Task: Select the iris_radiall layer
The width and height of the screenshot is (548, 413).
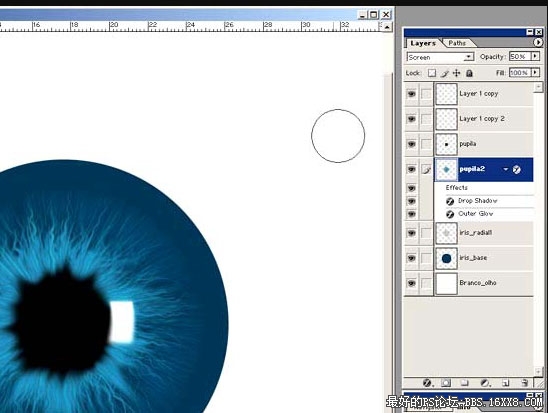Action: (x=484, y=233)
